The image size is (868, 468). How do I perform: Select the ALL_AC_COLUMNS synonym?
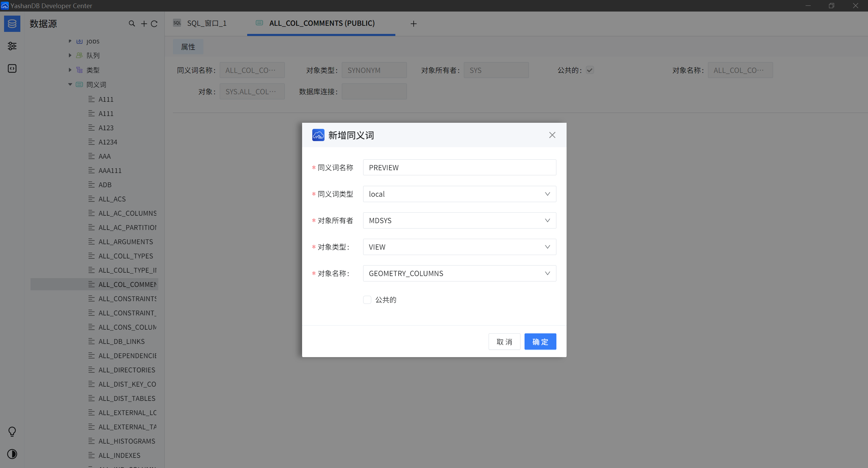127,213
